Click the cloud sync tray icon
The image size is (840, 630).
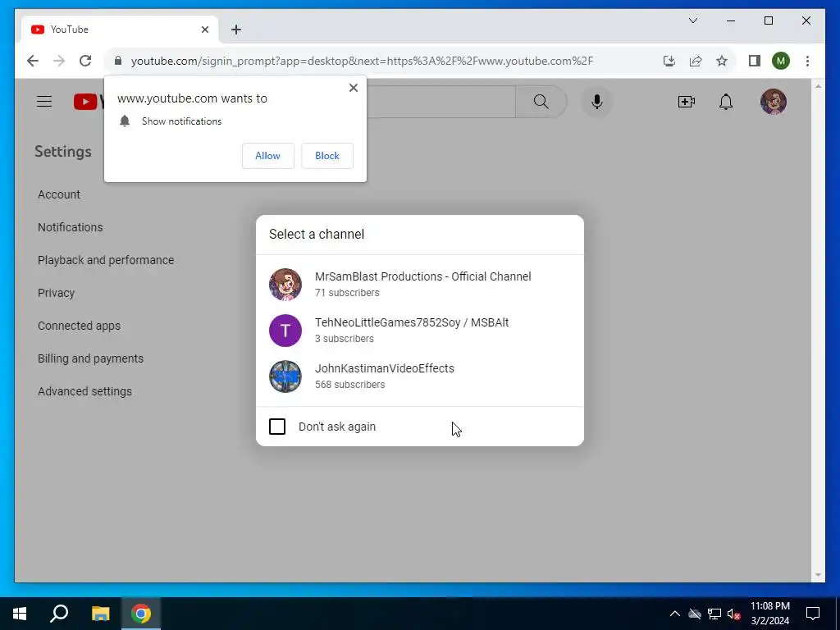pyautogui.click(x=694, y=614)
